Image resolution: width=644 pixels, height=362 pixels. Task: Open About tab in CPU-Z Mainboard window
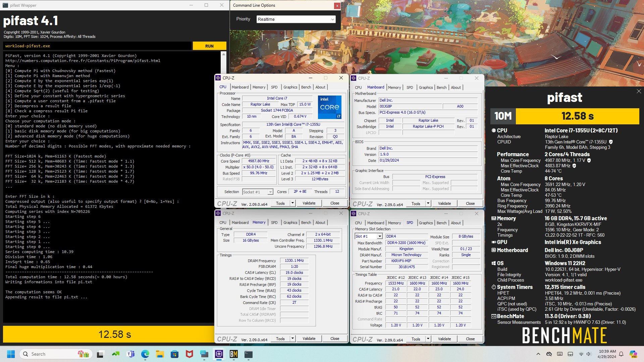coord(455,87)
